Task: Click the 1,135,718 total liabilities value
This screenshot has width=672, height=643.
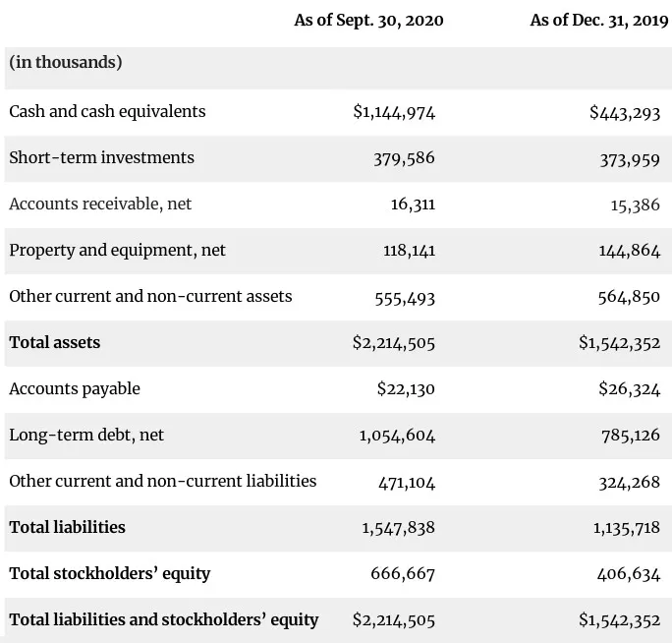Action: pyautogui.click(x=627, y=528)
